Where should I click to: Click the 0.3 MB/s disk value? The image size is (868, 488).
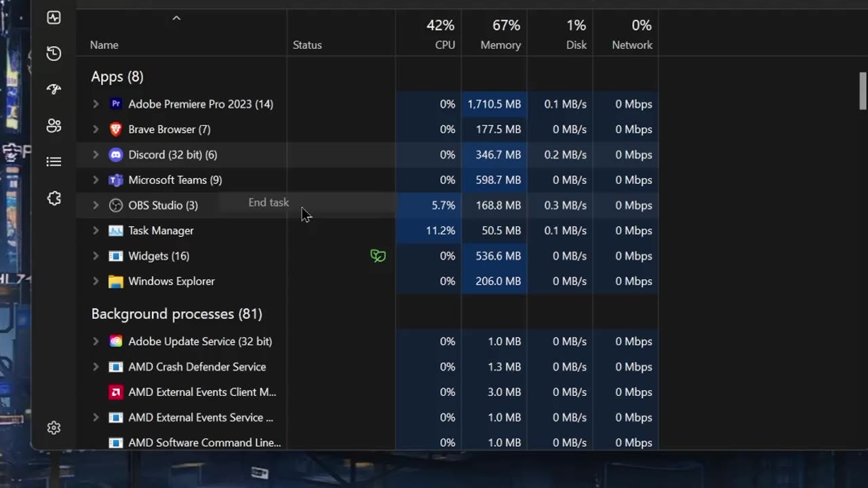566,205
